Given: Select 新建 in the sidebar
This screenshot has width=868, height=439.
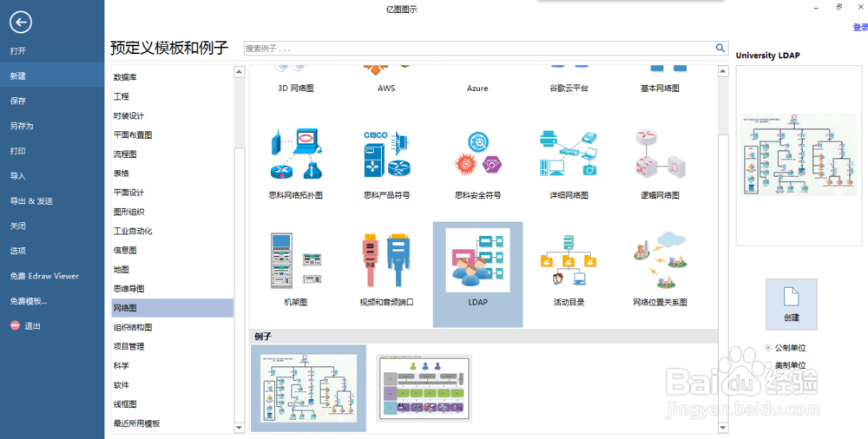Looking at the screenshot, I should (52, 75).
